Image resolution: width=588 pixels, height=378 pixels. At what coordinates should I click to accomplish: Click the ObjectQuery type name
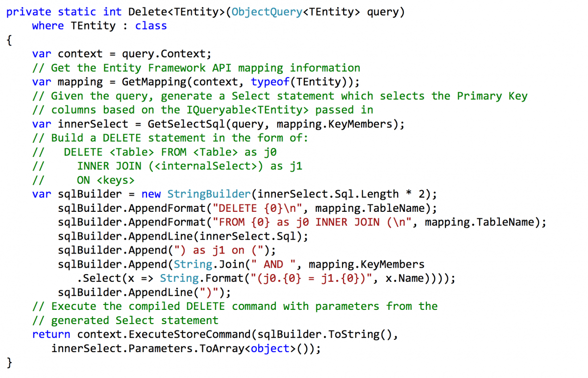coord(267,11)
